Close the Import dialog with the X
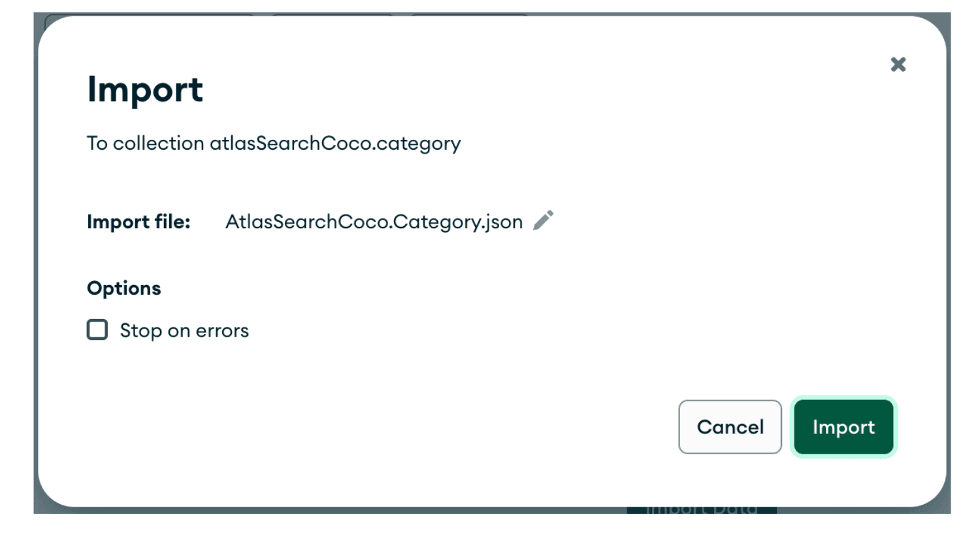Image resolution: width=980 pixels, height=536 pixels. pos(898,64)
